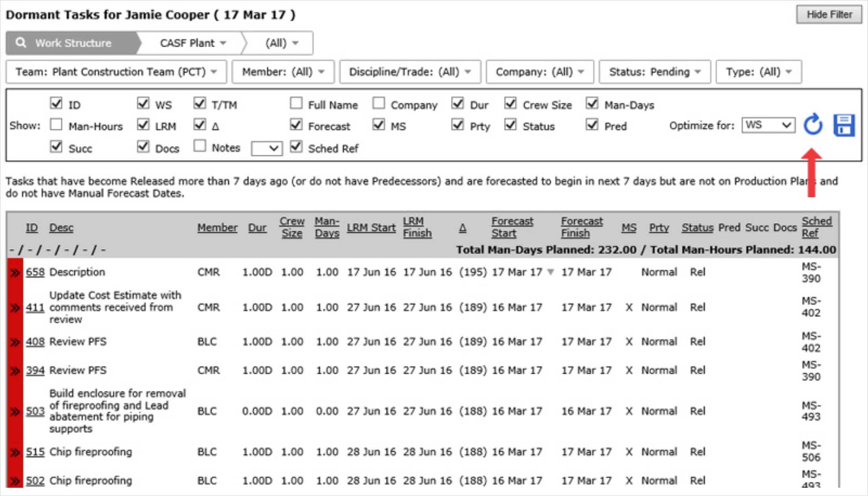The height and width of the screenshot is (496, 868).
Task: Click the forecast start arrow in row 658
Action: (551, 272)
